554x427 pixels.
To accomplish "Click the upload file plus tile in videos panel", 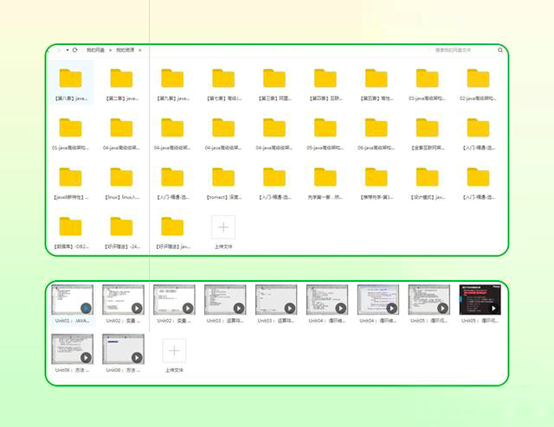I will (x=174, y=351).
